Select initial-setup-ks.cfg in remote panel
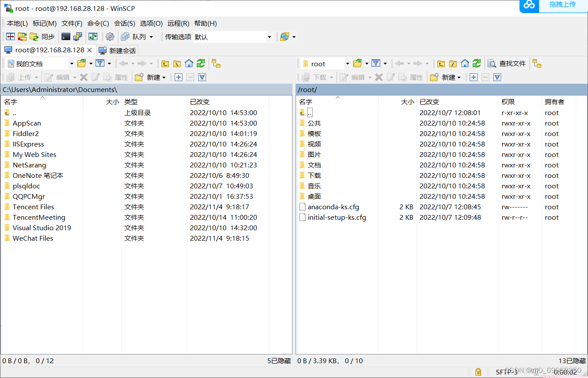This screenshot has height=378, width=588. [337, 218]
